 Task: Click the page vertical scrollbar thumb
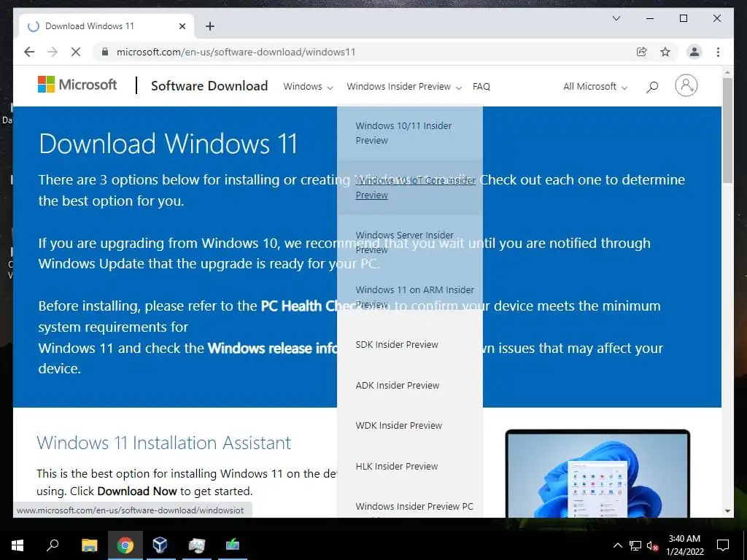click(727, 130)
